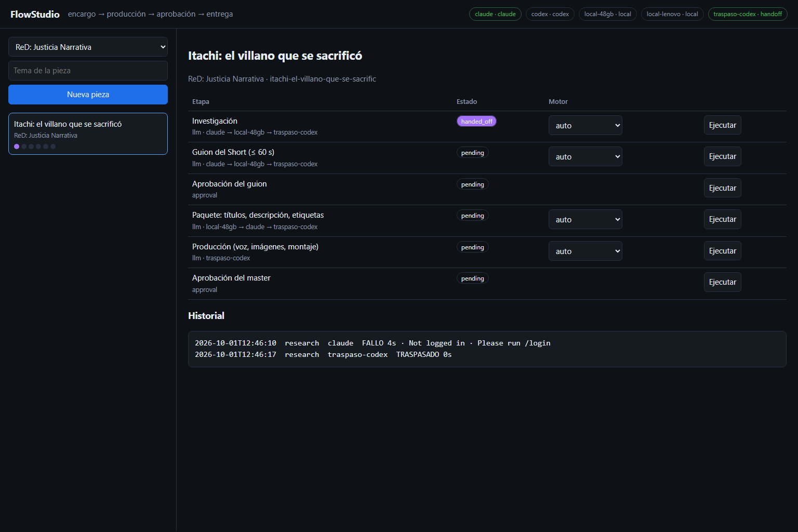Open Motor dropdown for Investigación stage
Viewport: 798px width, 532px height.
coord(585,125)
